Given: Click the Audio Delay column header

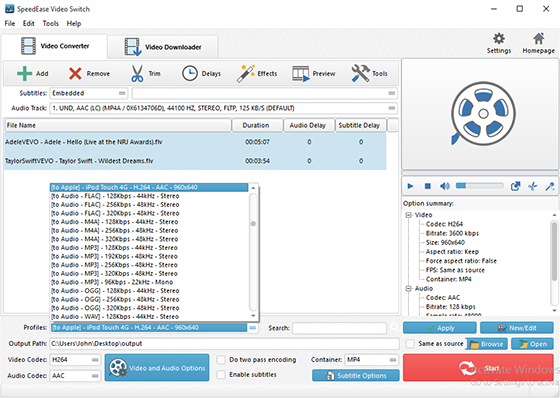Looking at the screenshot, I should 309,125.
